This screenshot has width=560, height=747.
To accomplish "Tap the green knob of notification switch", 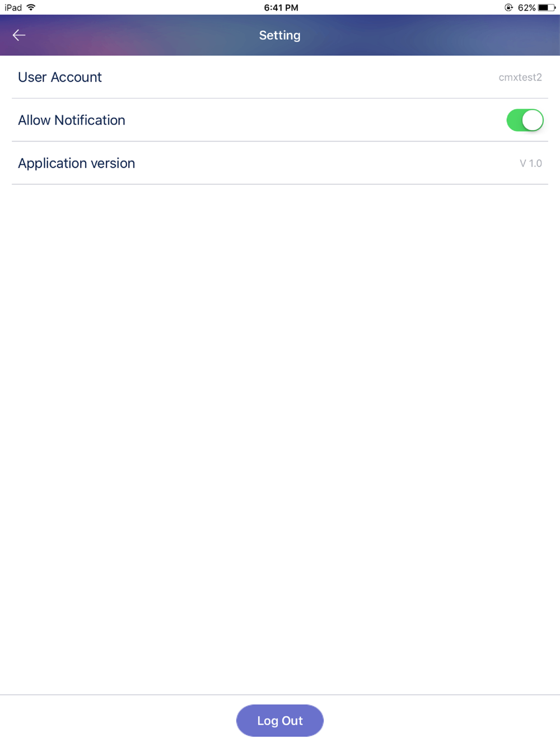I will coord(533,120).
